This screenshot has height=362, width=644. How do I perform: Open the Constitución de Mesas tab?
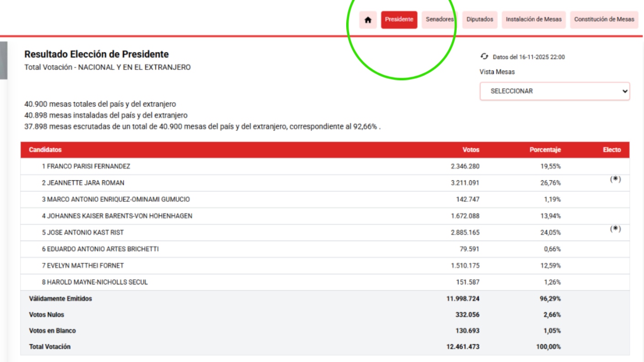[604, 20]
